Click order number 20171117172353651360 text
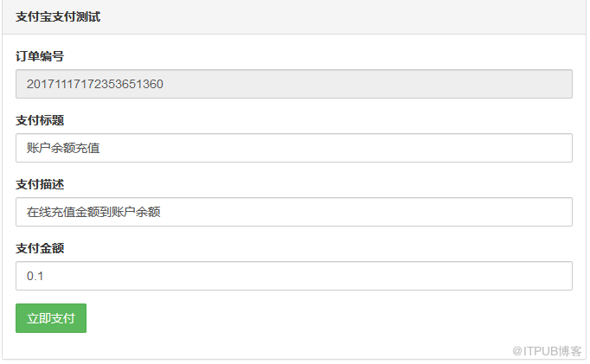 pyautogui.click(x=95, y=84)
